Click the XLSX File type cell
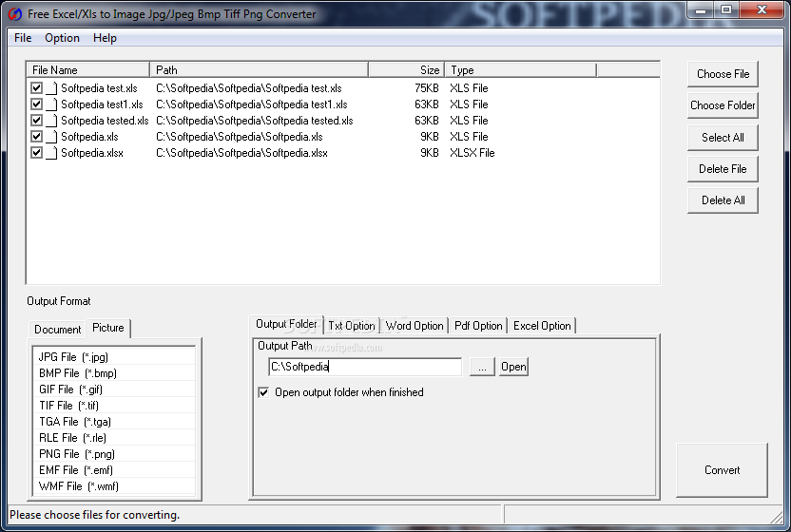 [x=473, y=153]
